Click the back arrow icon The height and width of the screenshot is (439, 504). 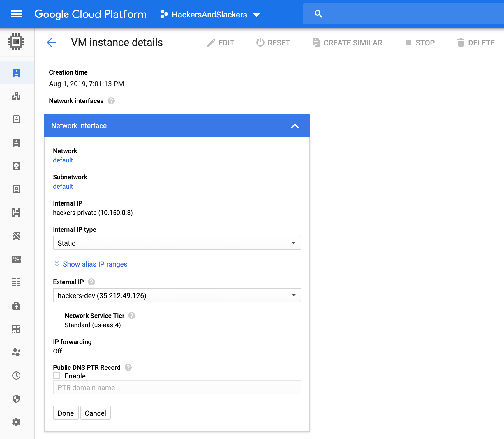(51, 43)
